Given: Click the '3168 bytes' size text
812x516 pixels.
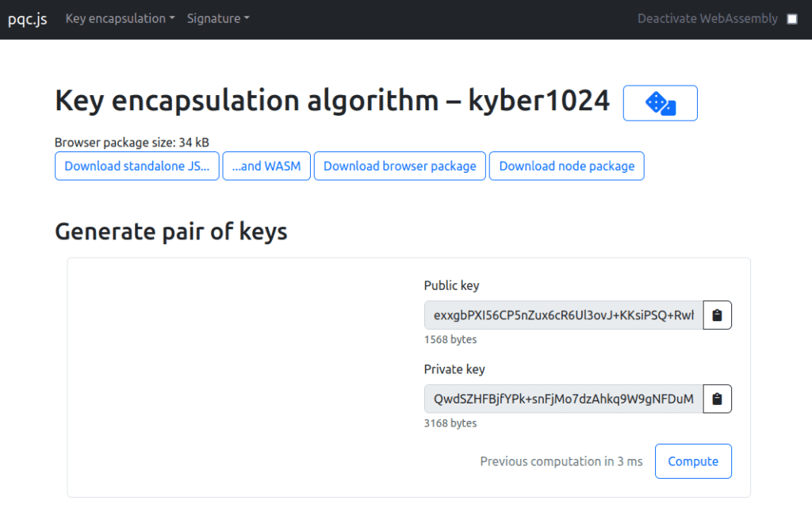Looking at the screenshot, I should point(450,423).
